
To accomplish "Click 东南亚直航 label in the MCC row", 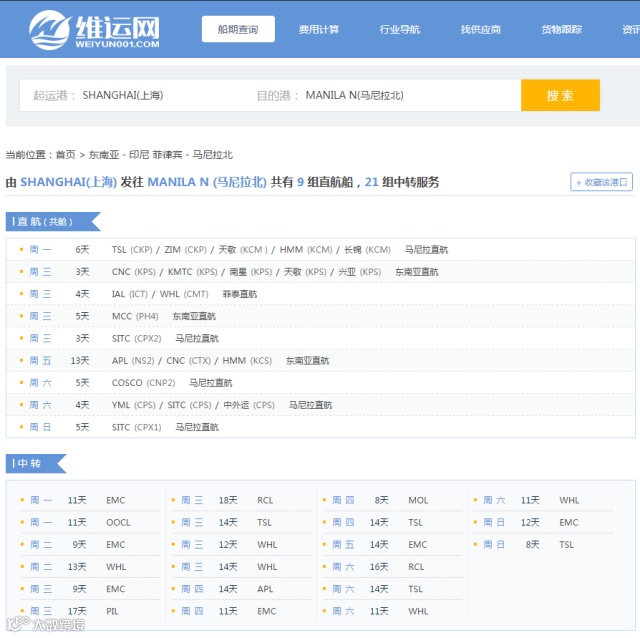I will 194,316.
